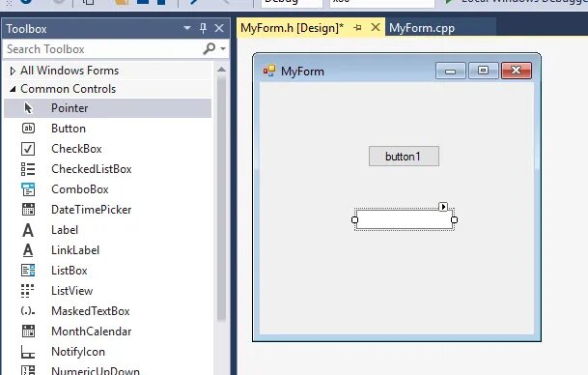Click the Toolbox scrollbar up arrow
The width and height of the screenshot is (588, 375).
[x=221, y=70]
